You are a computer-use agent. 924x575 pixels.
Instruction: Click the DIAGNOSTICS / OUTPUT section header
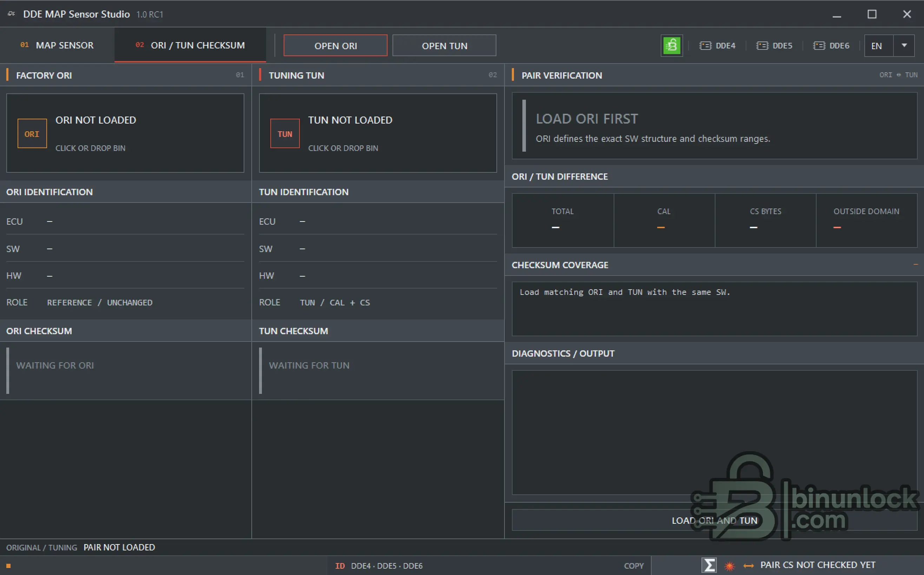tap(714, 353)
